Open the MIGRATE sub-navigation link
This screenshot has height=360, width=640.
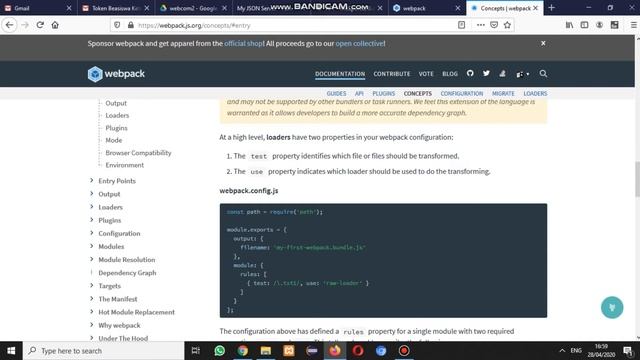(503, 93)
